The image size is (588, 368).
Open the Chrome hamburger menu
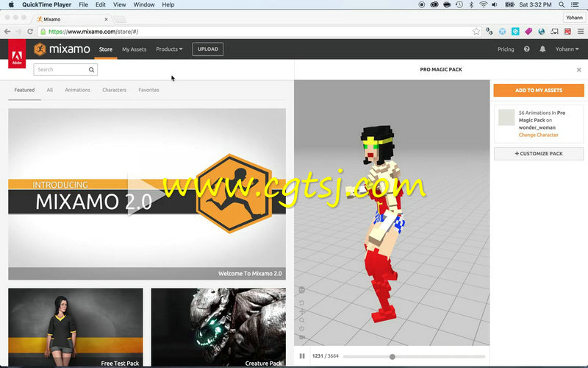pyautogui.click(x=580, y=32)
